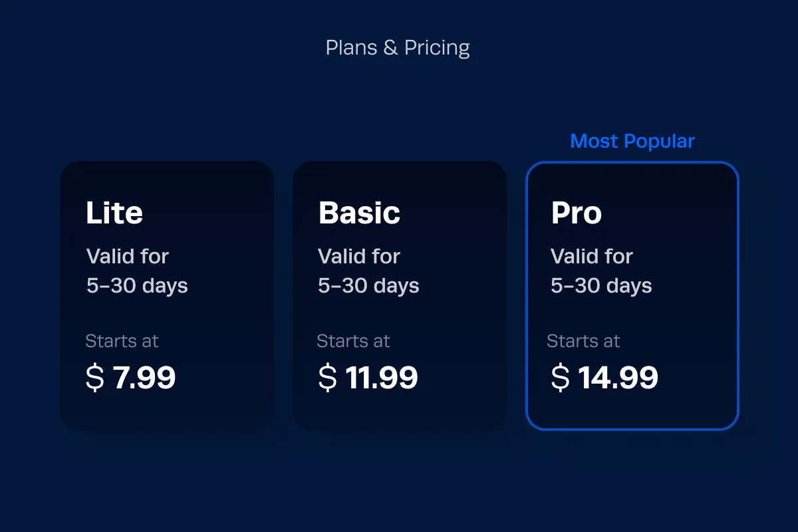798x532 pixels.
Task: Click Starts at label on Lite card
Action: pyautogui.click(x=122, y=341)
